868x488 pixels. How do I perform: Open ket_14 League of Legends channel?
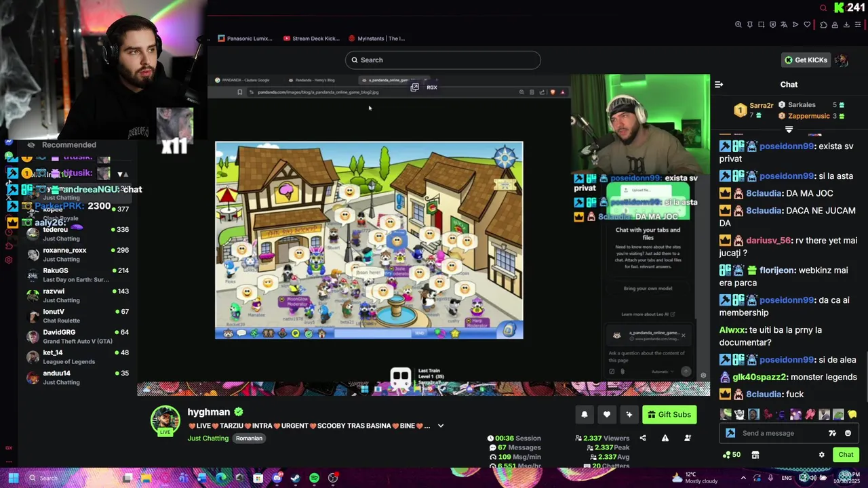click(x=77, y=357)
